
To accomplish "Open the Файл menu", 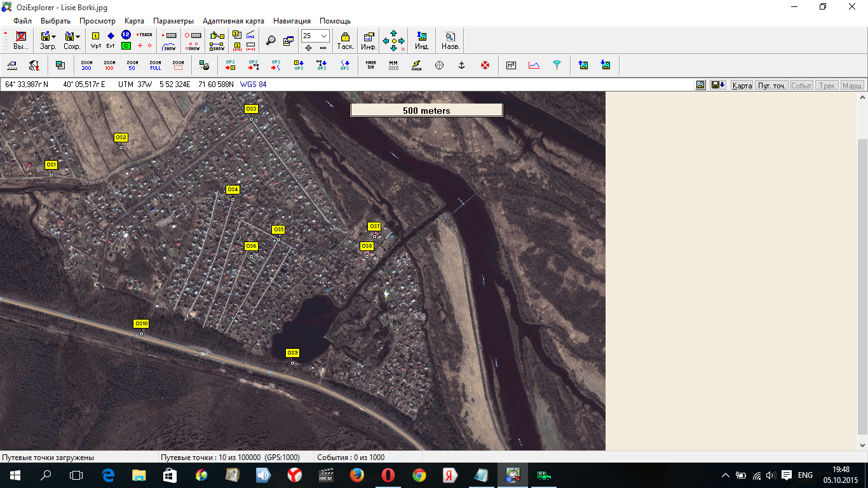I will [22, 21].
